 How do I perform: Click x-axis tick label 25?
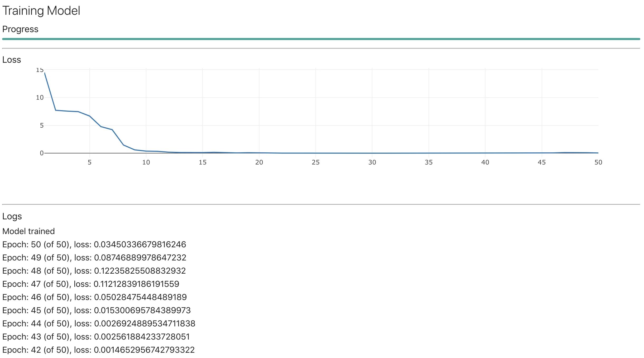(x=316, y=162)
